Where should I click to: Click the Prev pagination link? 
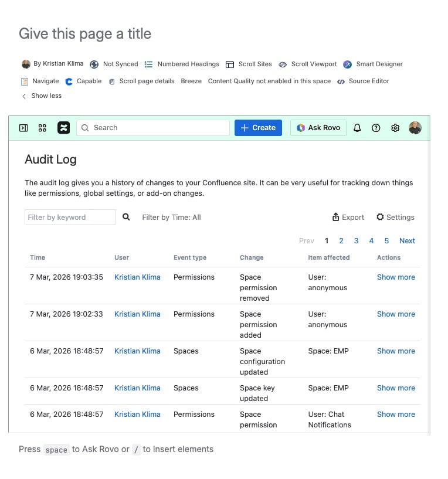[x=307, y=241]
